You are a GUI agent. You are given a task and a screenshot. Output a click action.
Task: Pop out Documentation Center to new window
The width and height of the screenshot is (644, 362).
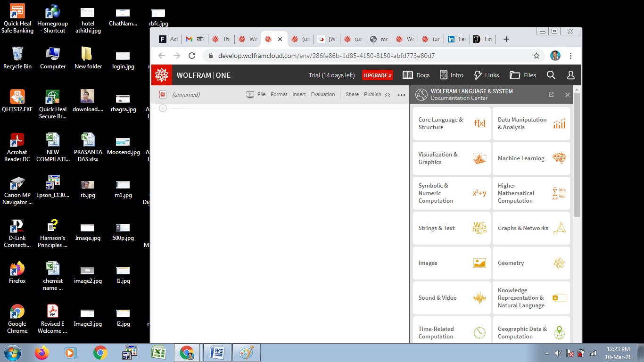click(551, 95)
